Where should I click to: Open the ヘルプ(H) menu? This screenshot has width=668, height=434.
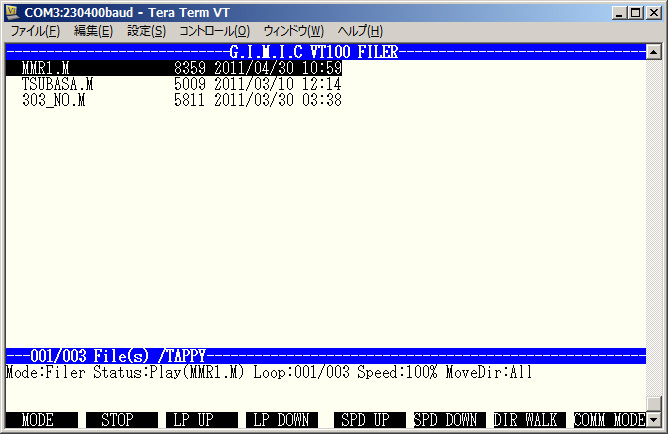click(360, 31)
